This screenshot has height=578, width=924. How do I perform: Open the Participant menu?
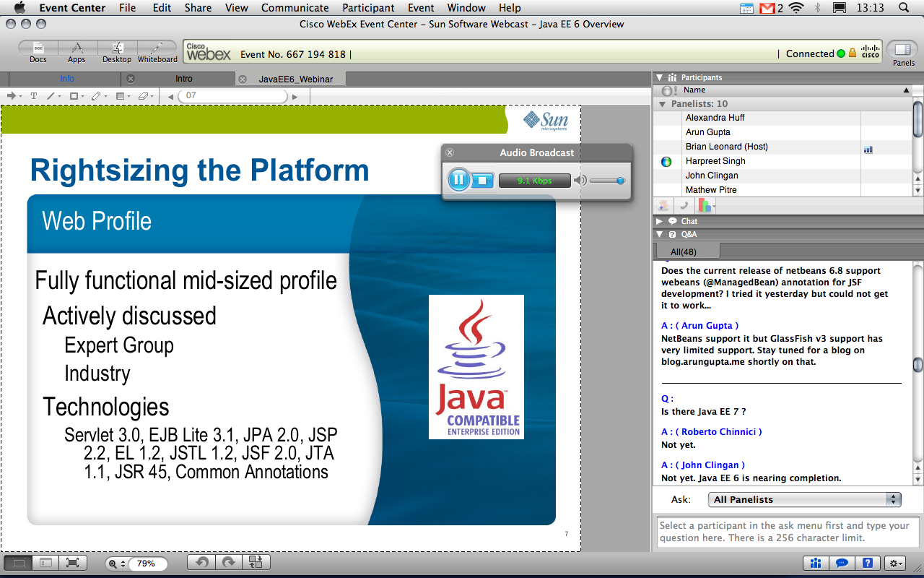click(368, 8)
